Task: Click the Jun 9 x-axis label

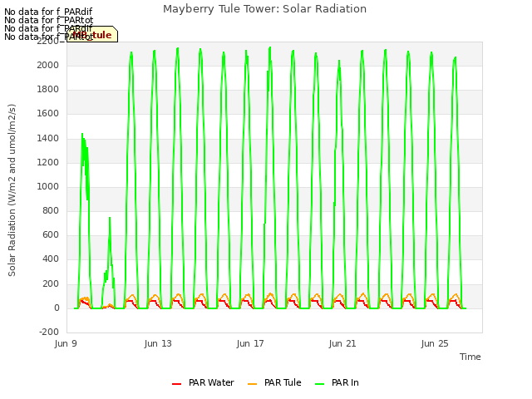Action: pos(66,343)
